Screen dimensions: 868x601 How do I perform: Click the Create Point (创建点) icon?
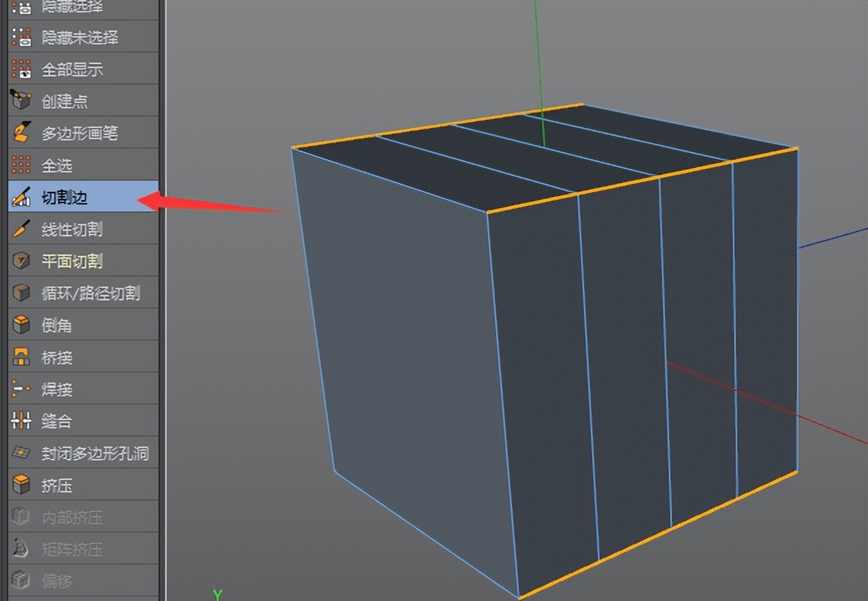click(x=21, y=100)
